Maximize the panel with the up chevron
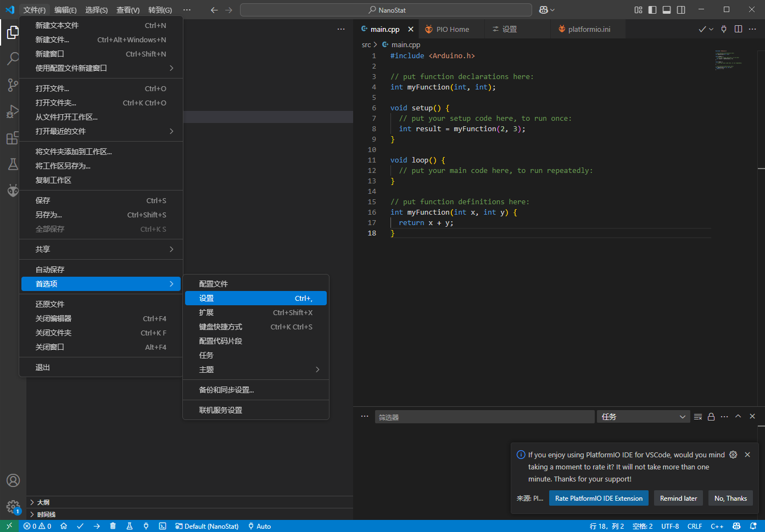The image size is (765, 532). pyautogui.click(x=738, y=417)
